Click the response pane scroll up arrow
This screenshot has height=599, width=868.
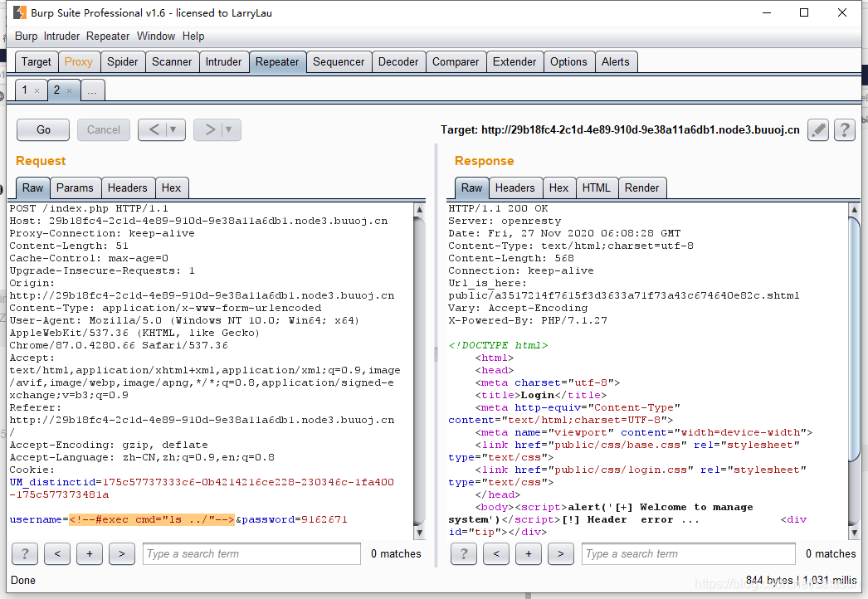click(854, 209)
